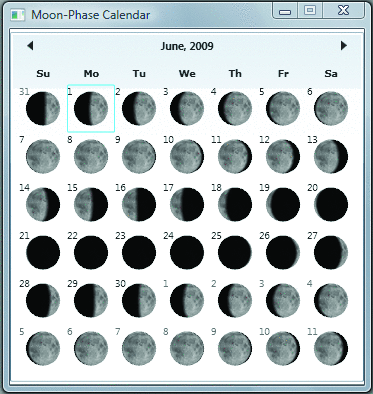
Task: Pick June 29 moon icon
Action: tap(91, 300)
